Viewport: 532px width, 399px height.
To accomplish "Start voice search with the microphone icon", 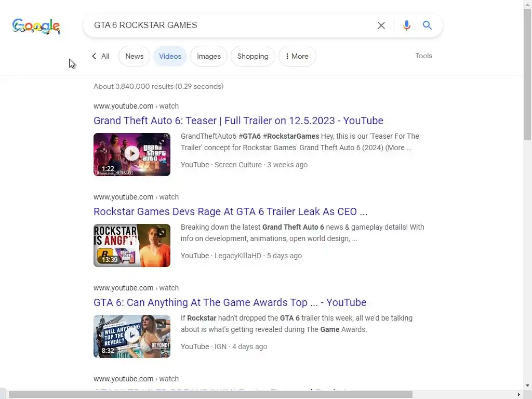I will coord(406,25).
